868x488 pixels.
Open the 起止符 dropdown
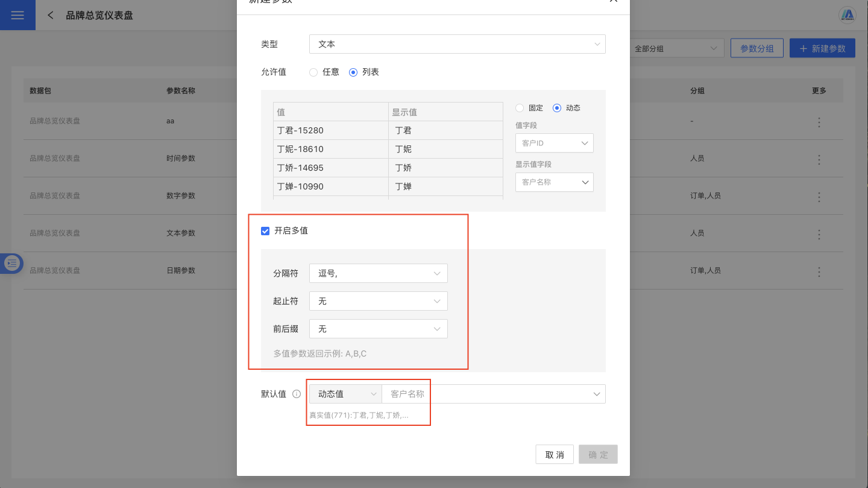pyautogui.click(x=378, y=301)
